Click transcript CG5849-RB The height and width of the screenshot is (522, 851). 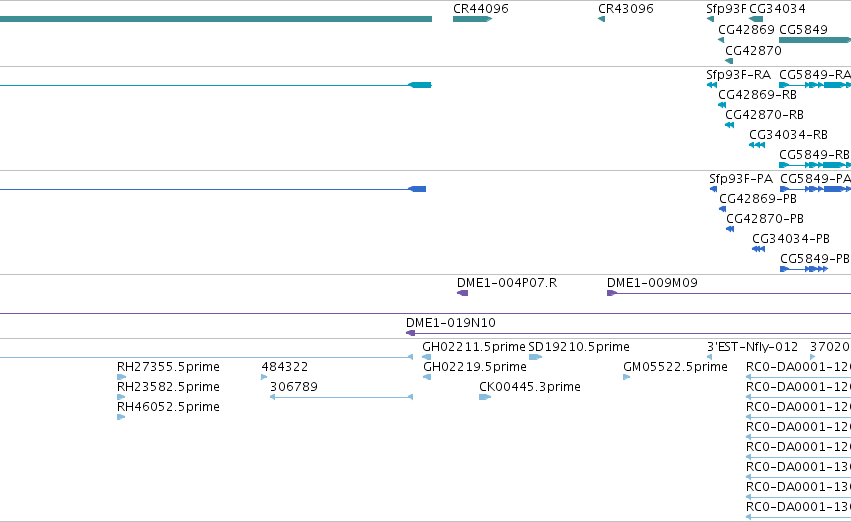click(815, 165)
